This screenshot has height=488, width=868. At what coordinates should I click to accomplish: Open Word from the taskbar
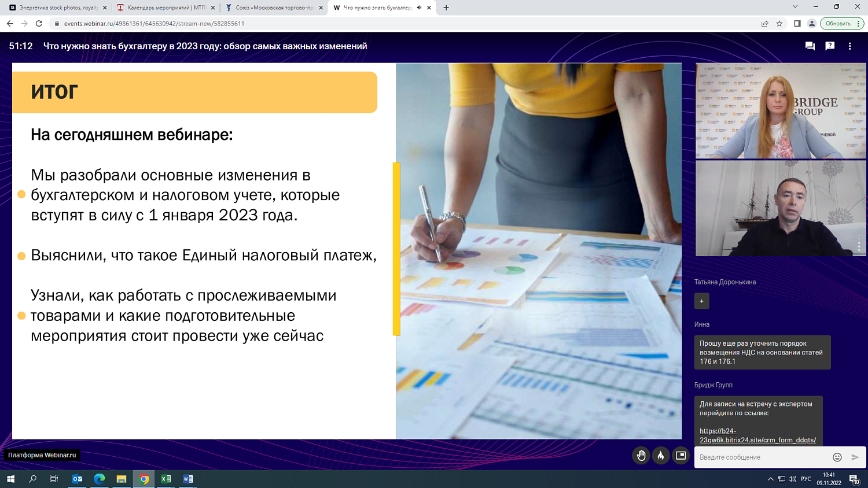(x=188, y=479)
